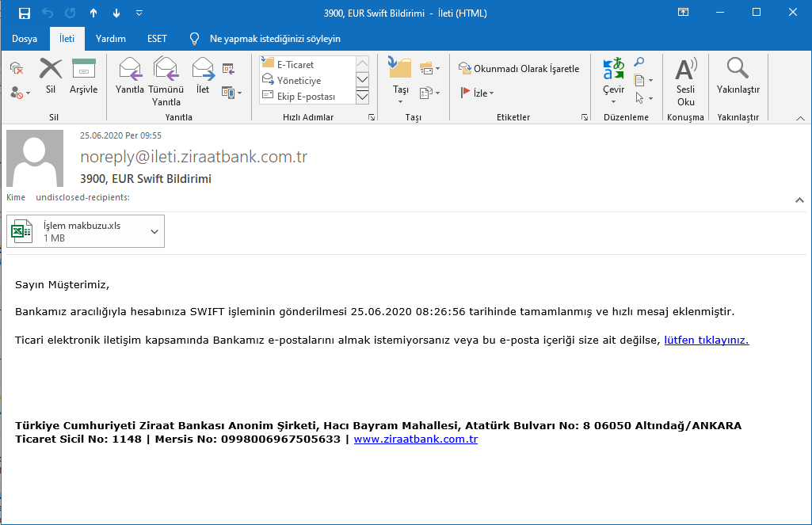812x525 pixels.
Task: Click the ignore conversation icon
Action: click(x=17, y=68)
